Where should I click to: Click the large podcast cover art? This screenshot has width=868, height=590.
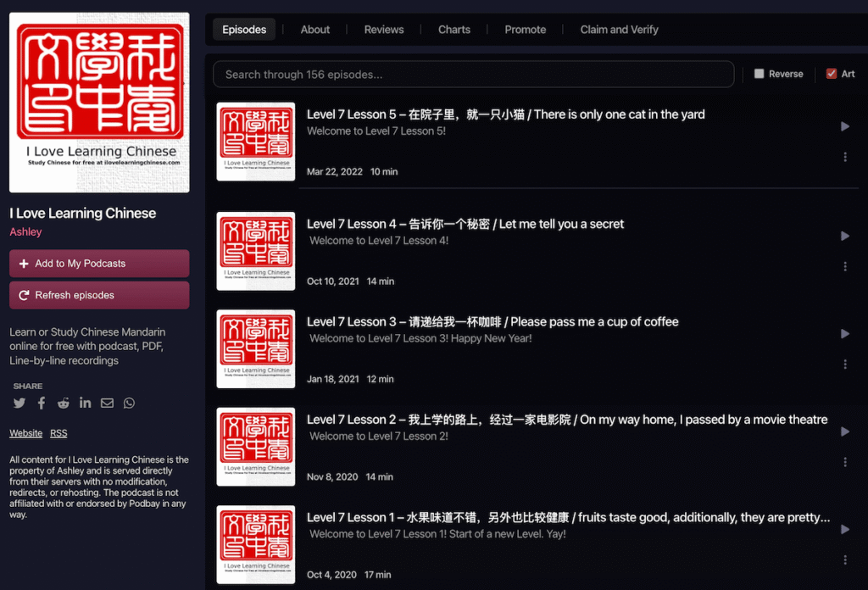(99, 103)
